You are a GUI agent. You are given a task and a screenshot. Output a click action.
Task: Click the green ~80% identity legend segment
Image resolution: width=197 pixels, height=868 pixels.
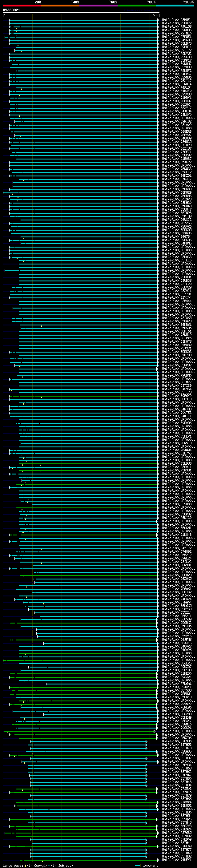pos(137,6)
